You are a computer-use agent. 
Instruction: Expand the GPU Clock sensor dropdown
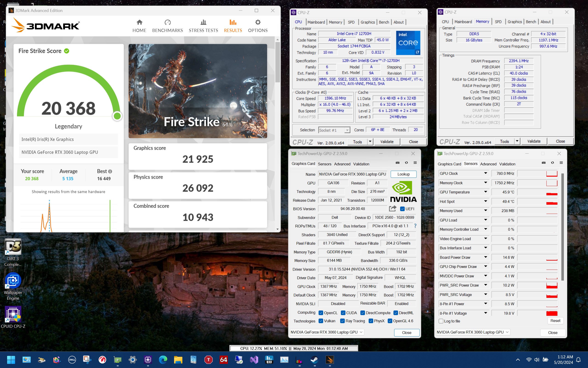[486, 173]
